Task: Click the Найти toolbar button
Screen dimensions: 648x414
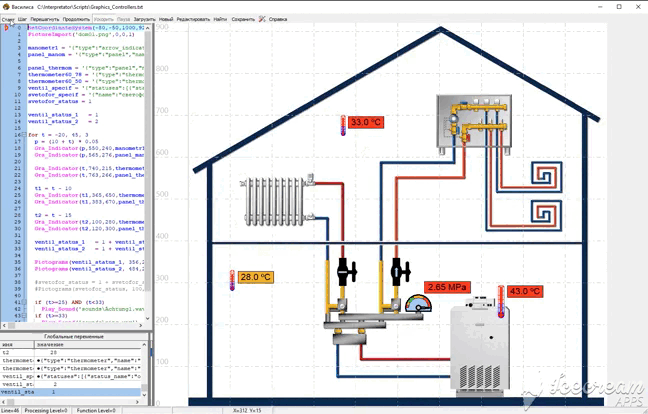Action: (x=220, y=19)
